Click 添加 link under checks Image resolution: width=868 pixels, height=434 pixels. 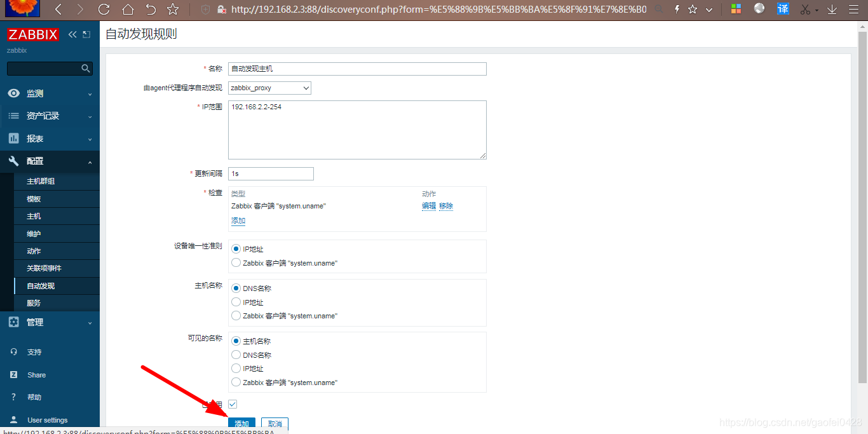[x=238, y=221]
